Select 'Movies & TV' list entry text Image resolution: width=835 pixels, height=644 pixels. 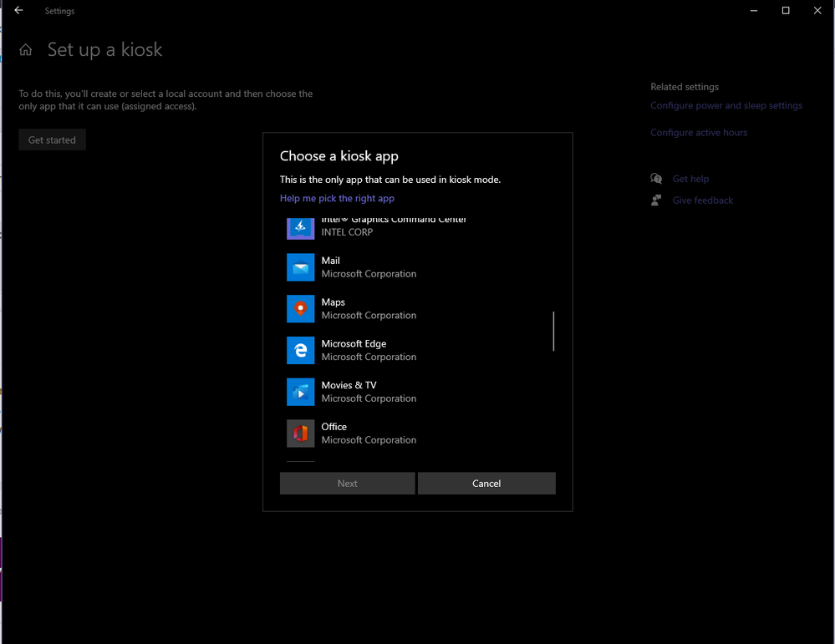click(x=349, y=385)
